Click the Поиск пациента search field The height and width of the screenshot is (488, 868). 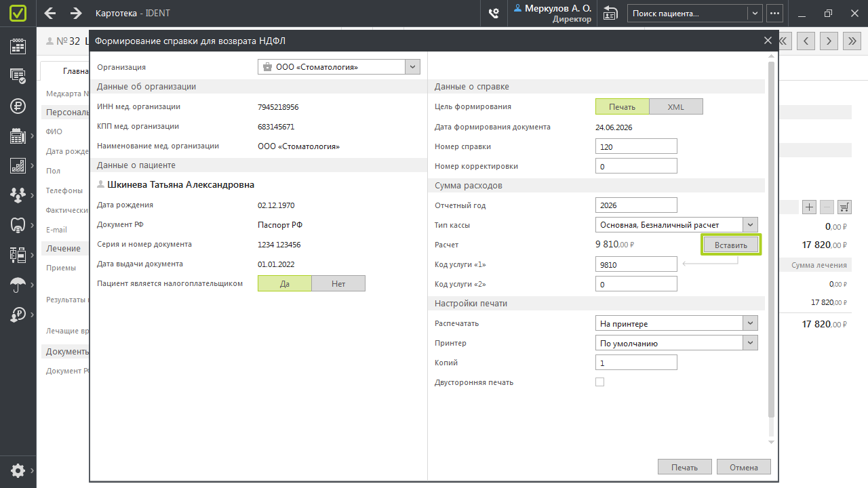(687, 14)
